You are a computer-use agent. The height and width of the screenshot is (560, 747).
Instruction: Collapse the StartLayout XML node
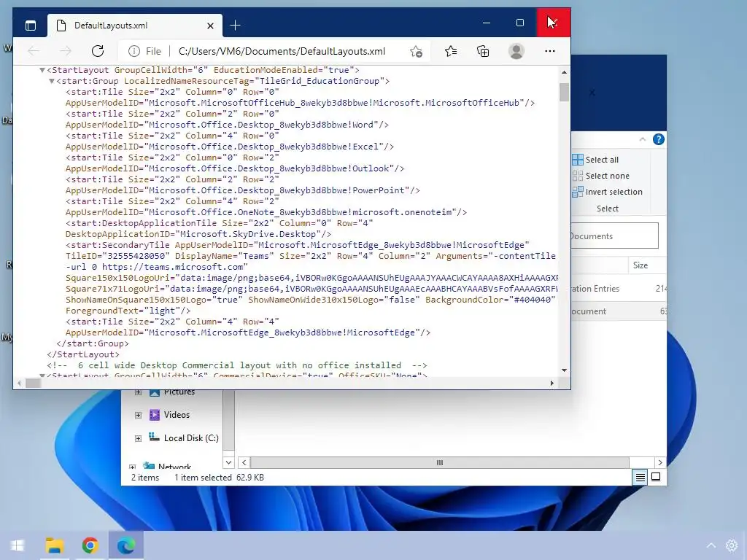(x=42, y=70)
